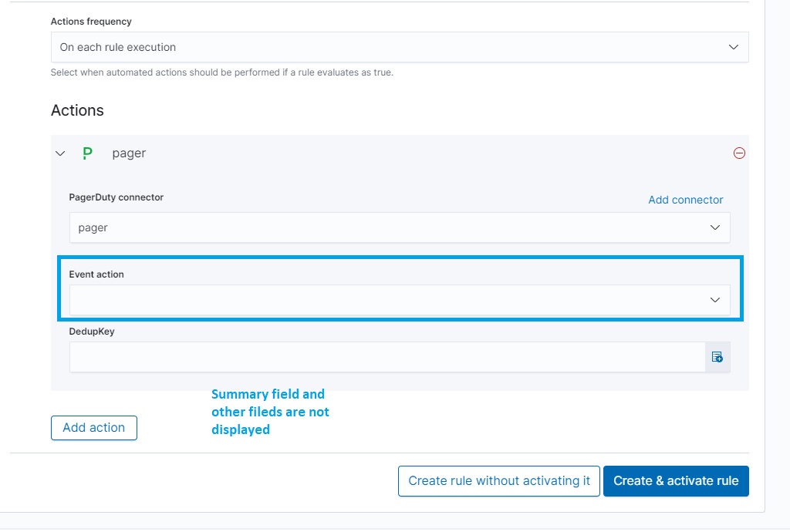Image resolution: width=790 pixels, height=532 pixels.
Task: Collapse the pager action panel with the chevron
Action: (60, 153)
